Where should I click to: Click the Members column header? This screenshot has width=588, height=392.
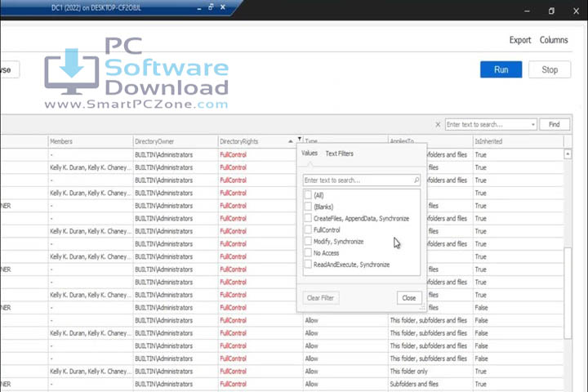point(91,141)
